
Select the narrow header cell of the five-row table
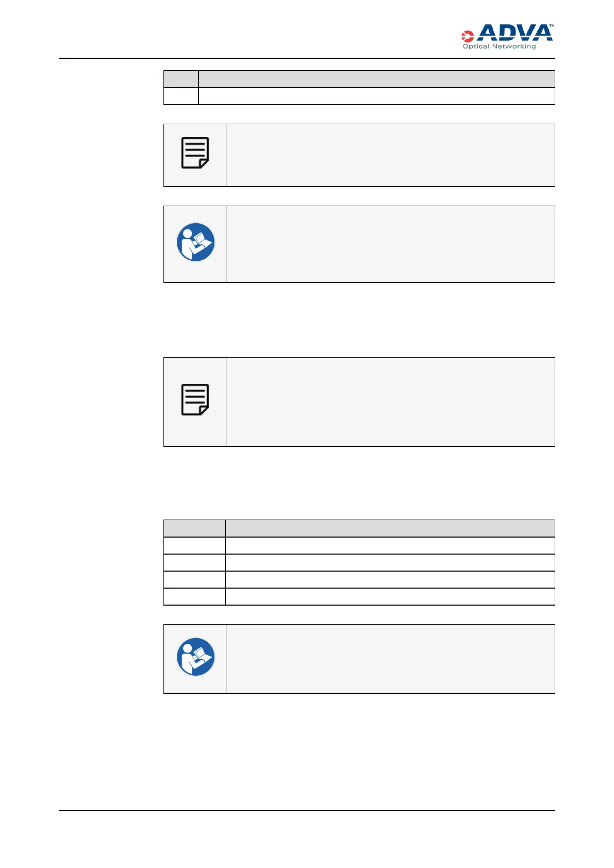click(194, 528)
